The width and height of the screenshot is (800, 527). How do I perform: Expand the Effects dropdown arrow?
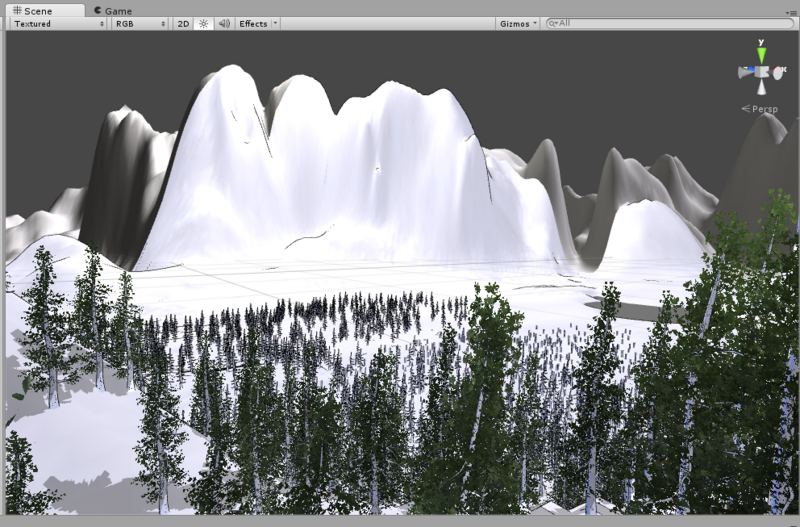point(275,23)
